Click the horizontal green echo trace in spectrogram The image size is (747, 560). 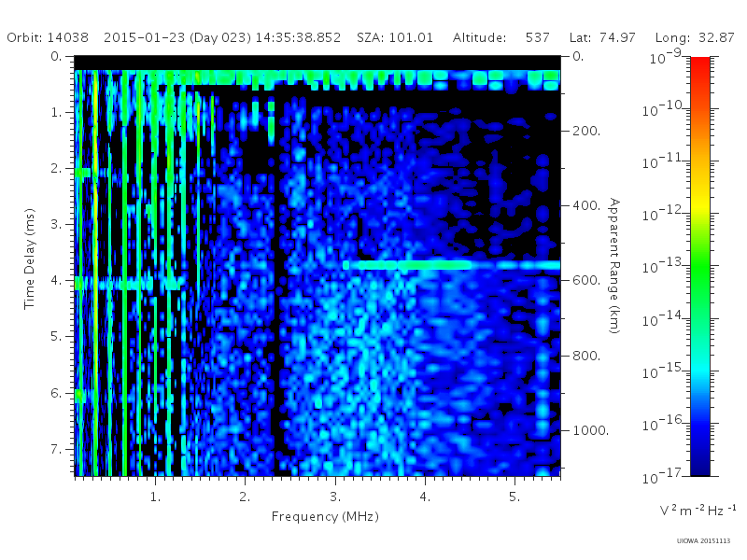click(x=451, y=265)
